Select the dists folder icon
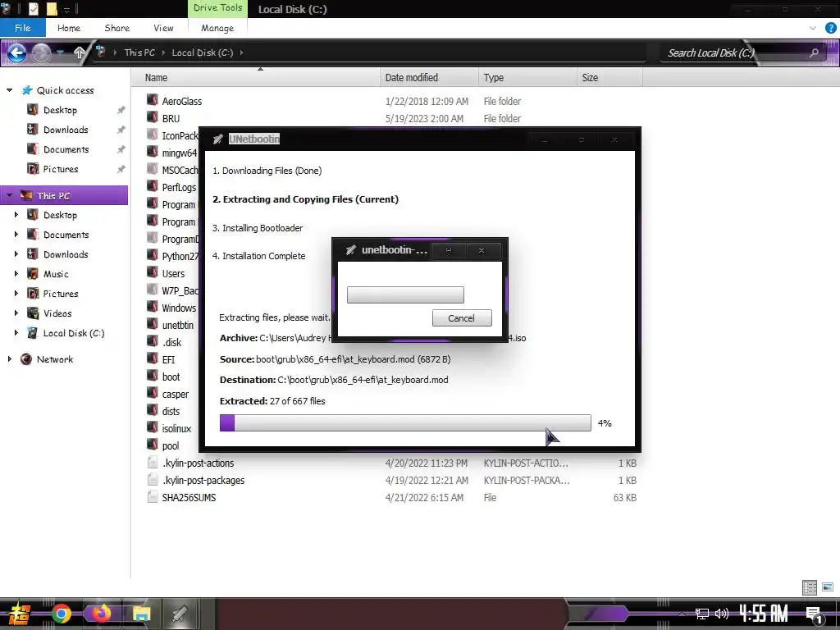 coord(153,410)
